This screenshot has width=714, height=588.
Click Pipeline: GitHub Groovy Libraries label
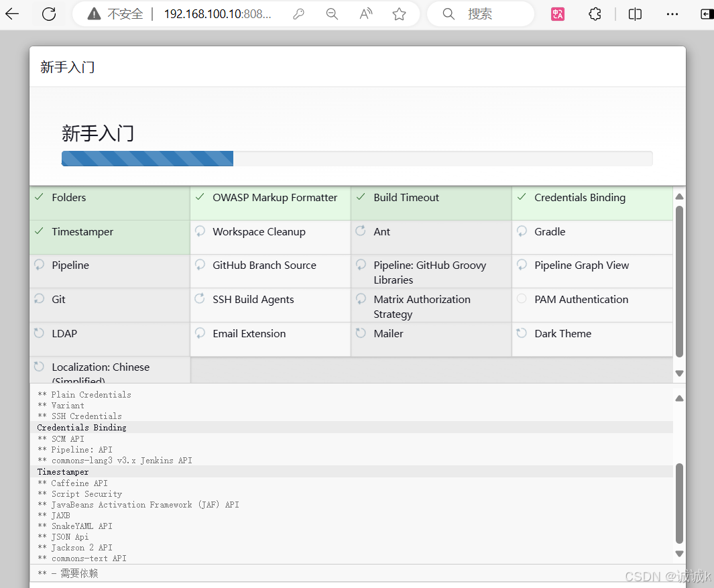(430, 272)
